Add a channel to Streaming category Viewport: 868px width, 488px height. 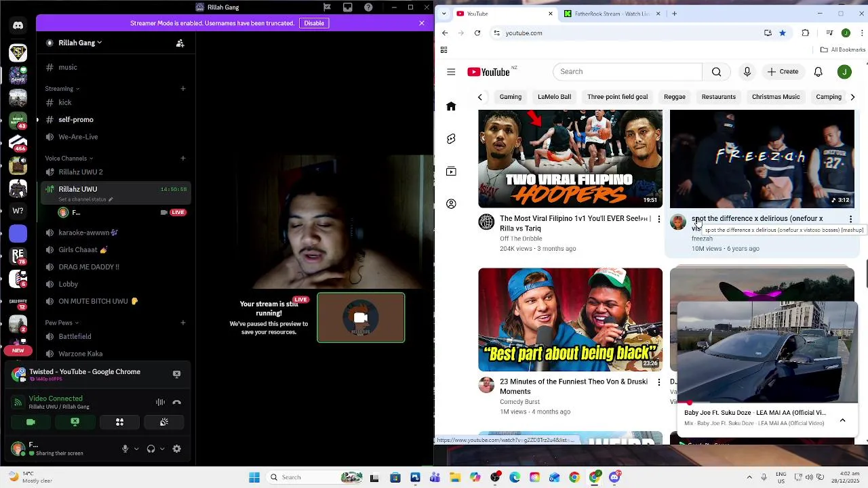coord(183,89)
